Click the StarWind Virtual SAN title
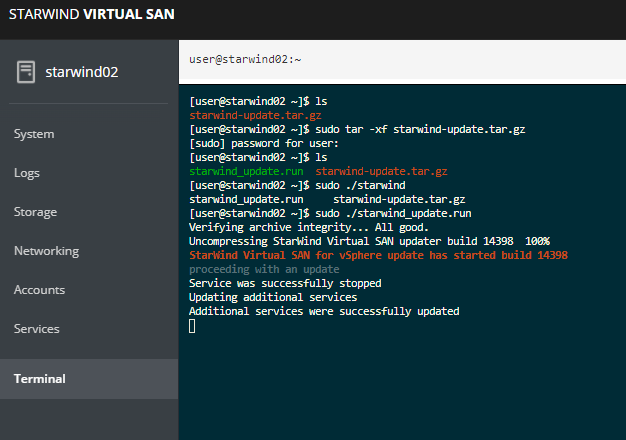The height and width of the screenshot is (440, 626). pyautogui.click(x=92, y=14)
